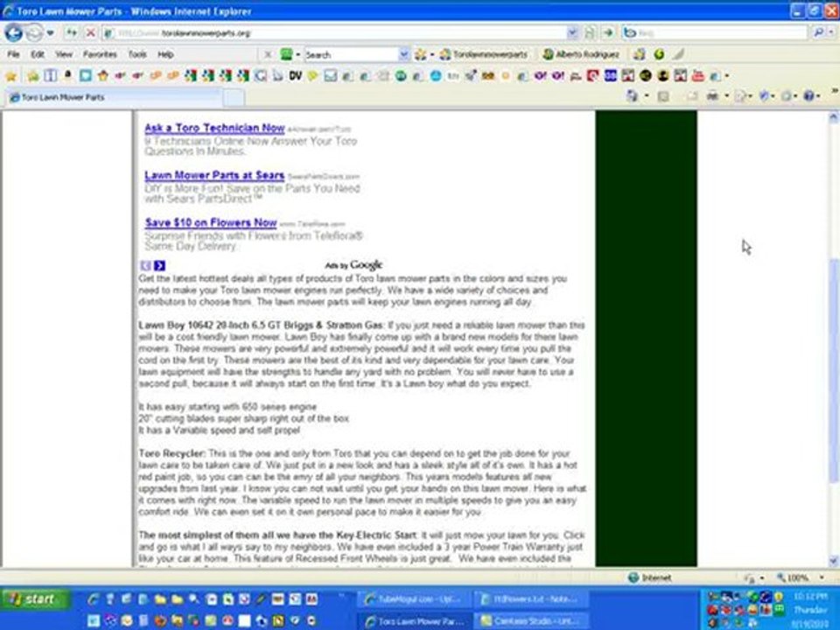Click the browser Forward arrow button
Image resolution: width=840 pixels, height=630 pixels.
pyautogui.click(x=34, y=33)
